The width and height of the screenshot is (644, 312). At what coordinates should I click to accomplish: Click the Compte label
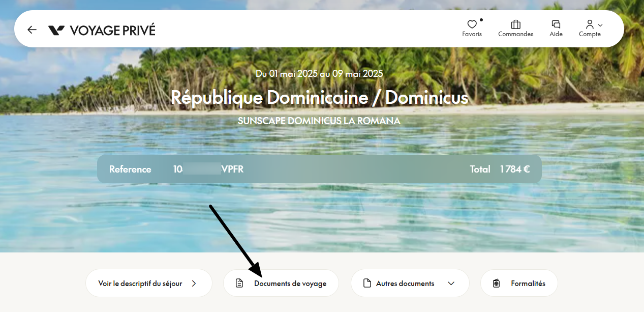click(x=590, y=34)
